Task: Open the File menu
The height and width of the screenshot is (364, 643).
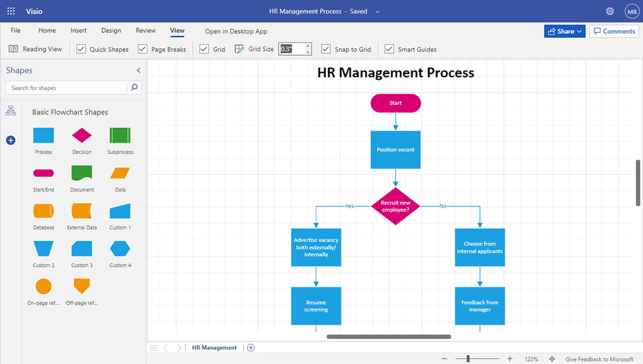Action: pos(15,30)
